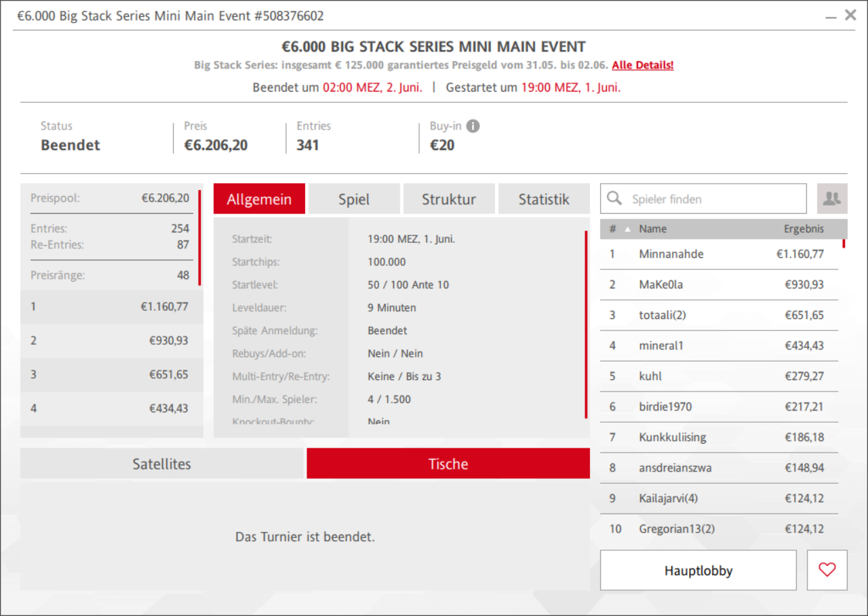Image resolution: width=868 pixels, height=616 pixels.
Task: Click prize rank 3 €651,65 row
Action: [112, 374]
